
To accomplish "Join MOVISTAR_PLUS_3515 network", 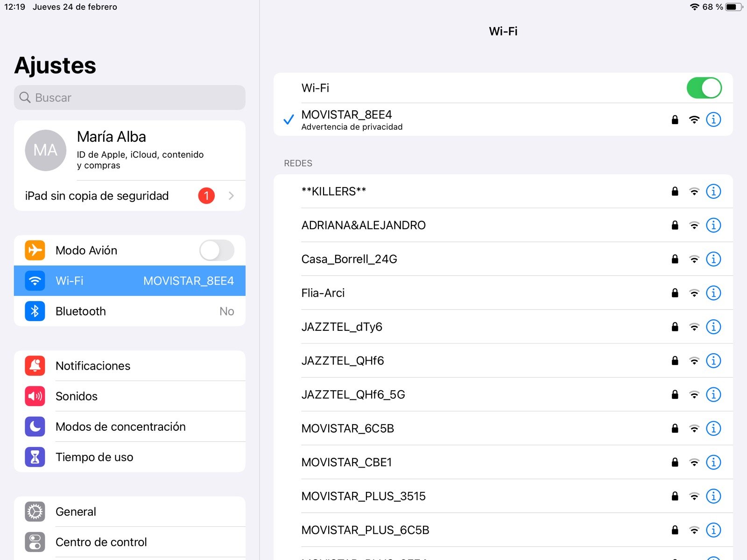I will (x=503, y=496).
